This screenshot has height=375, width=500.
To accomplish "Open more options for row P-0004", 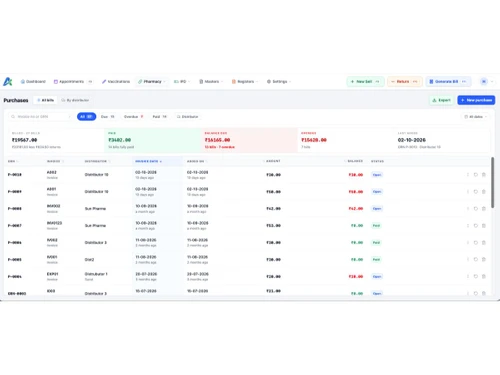I will click(x=468, y=276).
